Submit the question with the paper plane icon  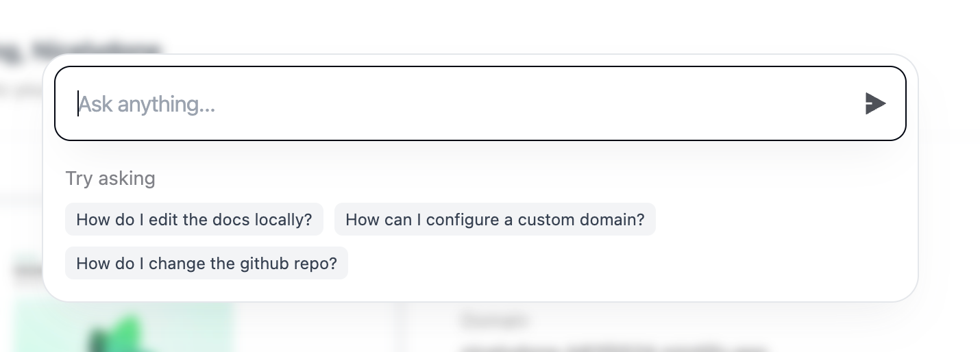click(875, 104)
